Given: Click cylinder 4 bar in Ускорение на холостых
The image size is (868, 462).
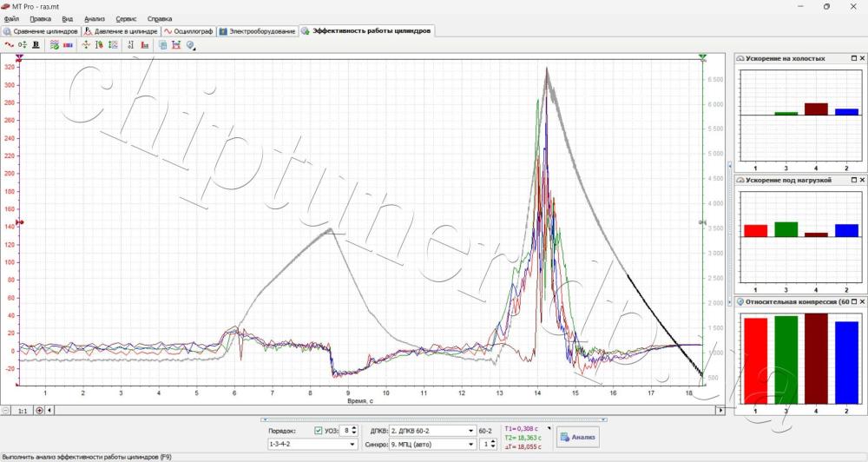Looking at the screenshot, I should tap(816, 109).
